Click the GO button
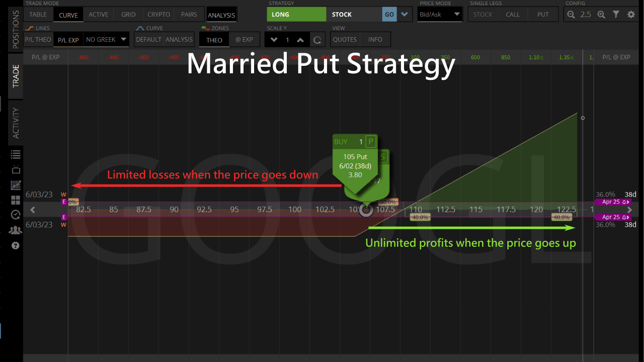The height and width of the screenshot is (362, 644). (x=389, y=15)
